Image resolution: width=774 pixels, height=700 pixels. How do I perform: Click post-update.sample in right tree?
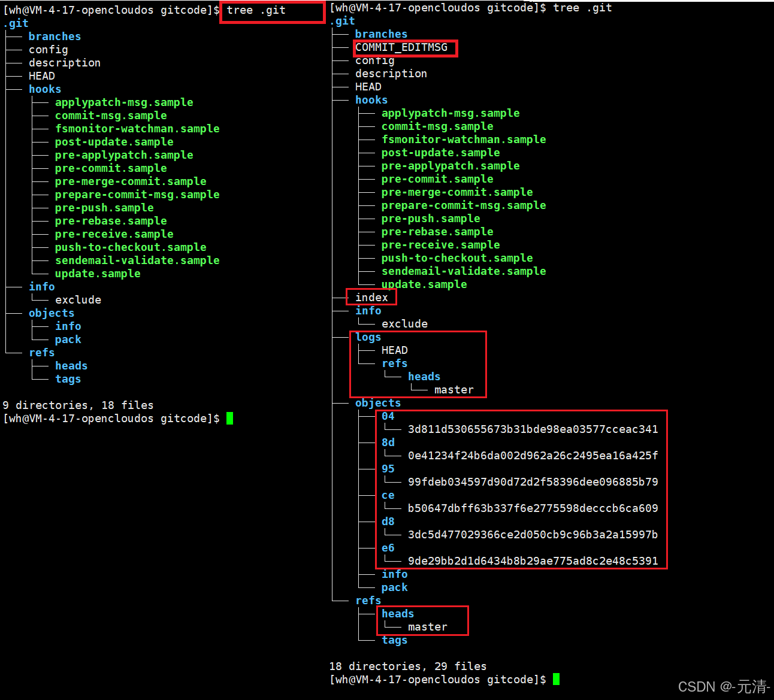click(x=440, y=153)
